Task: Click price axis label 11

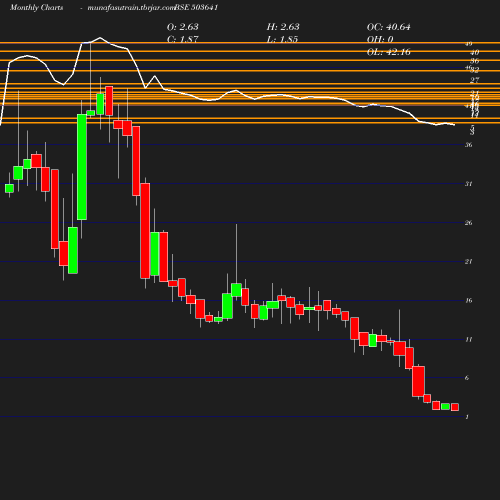Action: tap(469, 340)
